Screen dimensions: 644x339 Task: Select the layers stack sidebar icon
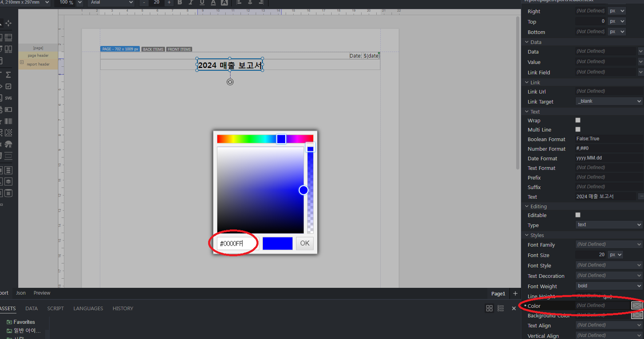click(x=8, y=181)
